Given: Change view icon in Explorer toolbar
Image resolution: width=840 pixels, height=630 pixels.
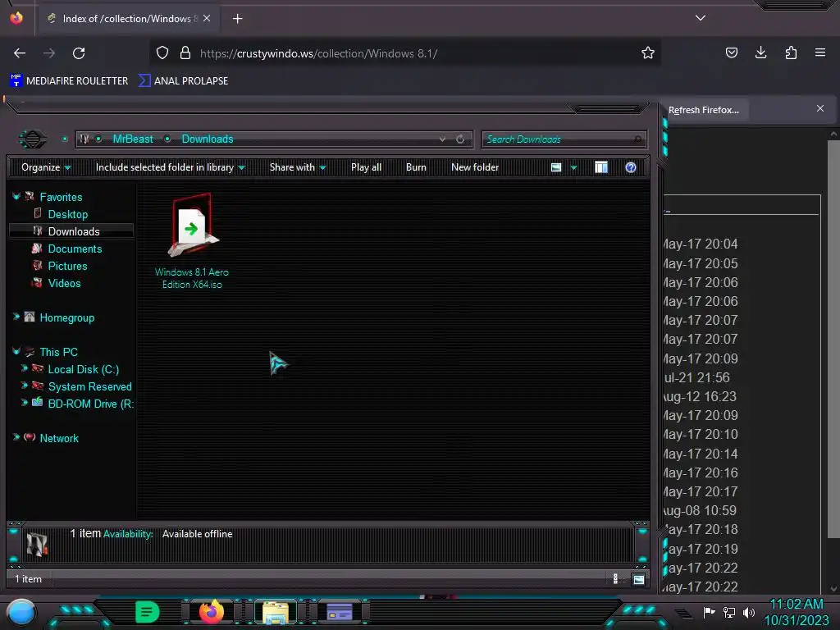Looking at the screenshot, I should [556, 167].
